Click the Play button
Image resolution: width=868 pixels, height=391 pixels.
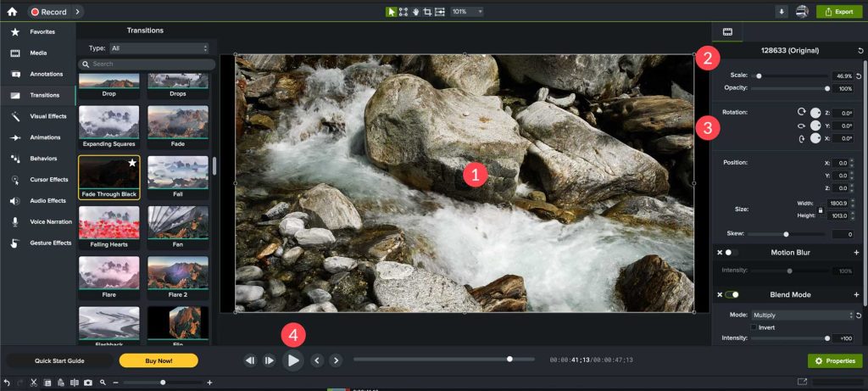pyautogui.click(x=292, y=360)
